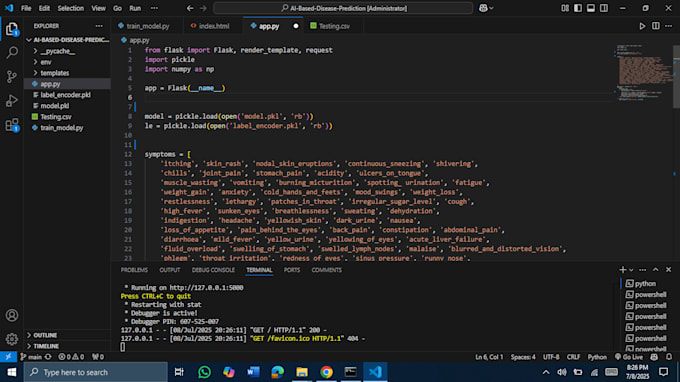Switch to the index.html tab
Image resolution: width=680 pixels, height=382 pixels.
click(x=213, y=26)
